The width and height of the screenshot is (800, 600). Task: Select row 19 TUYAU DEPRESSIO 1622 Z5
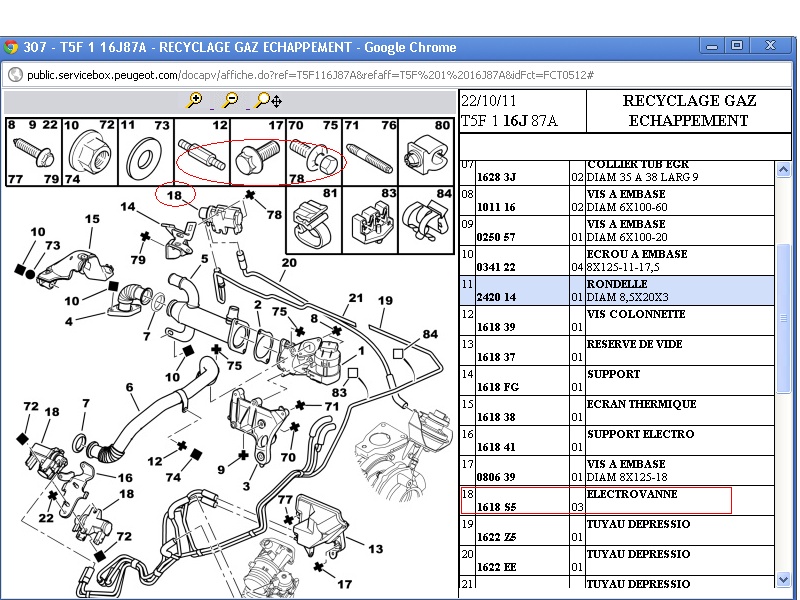(x=617, y=531)
